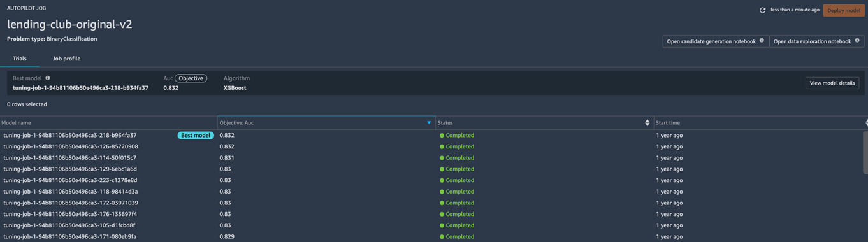Click the Deploy model button
Viewport: 868px width, 242px height.
[x=844, y=10]
